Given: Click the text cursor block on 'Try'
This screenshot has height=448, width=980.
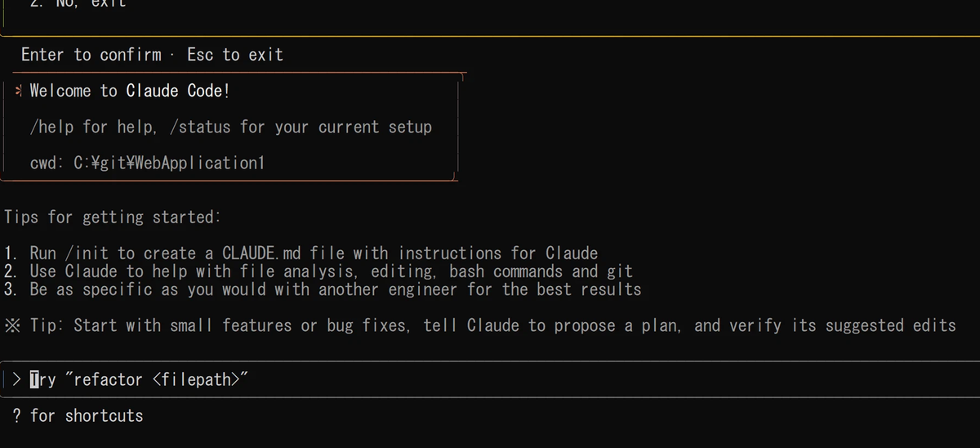Looking at the screenshot, I should 34,379.
